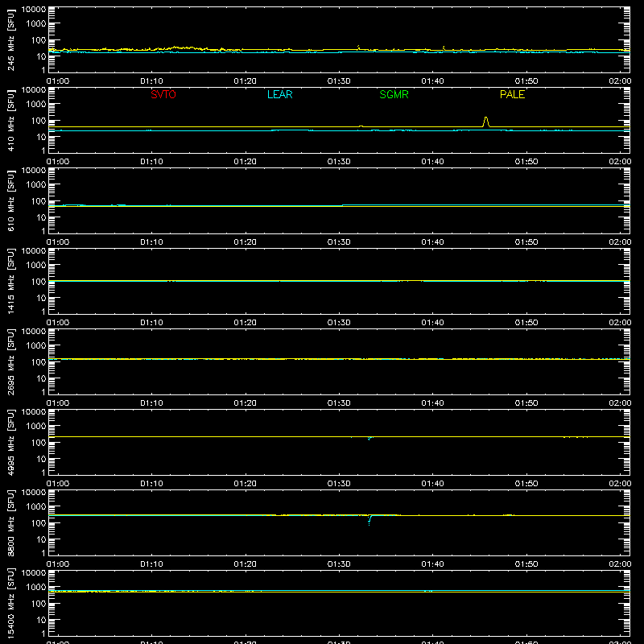Click the 1415 MHz [SFU] axis label
Image resolution: width=644 pixels, height=644 pixels.
10,281
